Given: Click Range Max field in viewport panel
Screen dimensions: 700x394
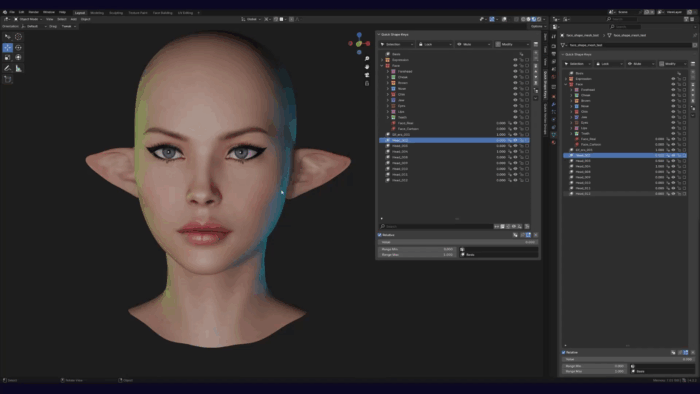Looking at the screenshot, I should 417,254.
